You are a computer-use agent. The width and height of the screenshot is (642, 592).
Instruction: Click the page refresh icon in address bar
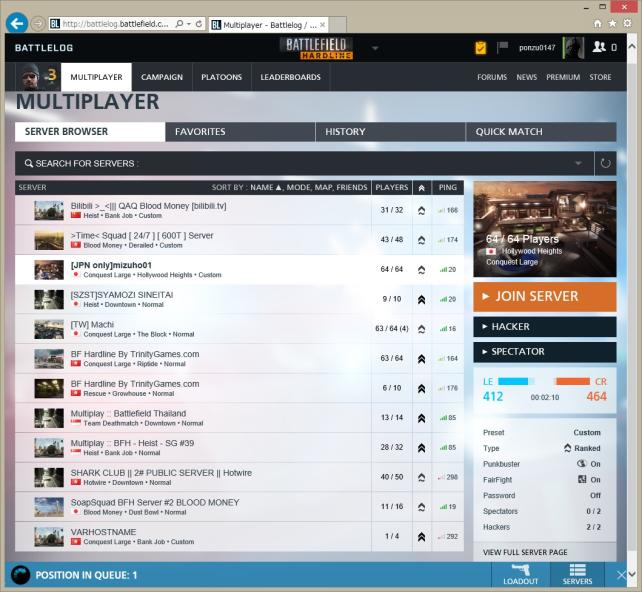(199, 24)
